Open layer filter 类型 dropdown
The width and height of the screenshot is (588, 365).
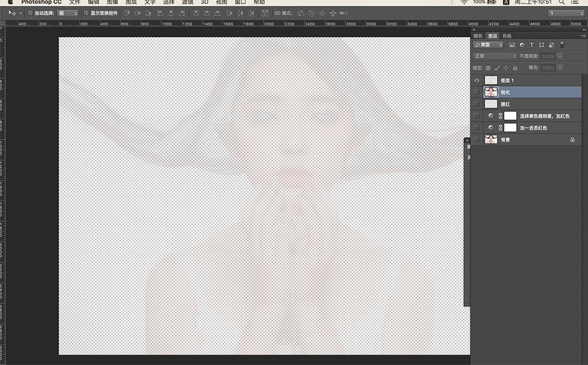[488, 45]
